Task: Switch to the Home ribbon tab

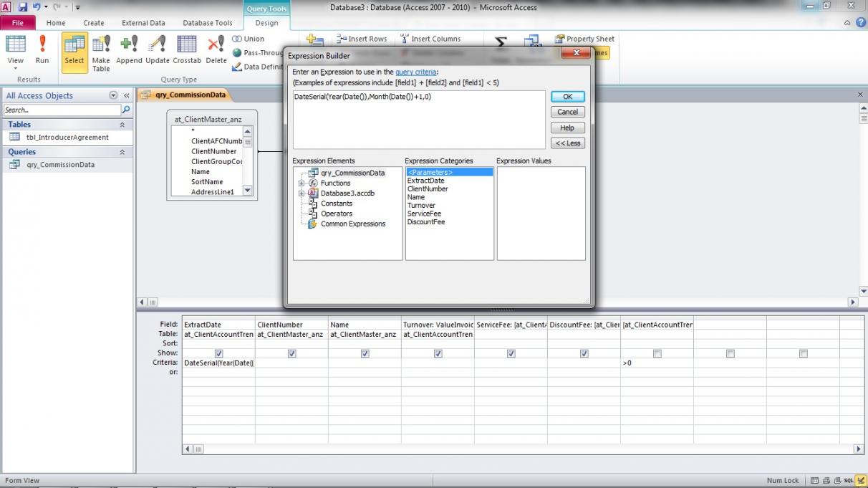Action: [56, 23]
